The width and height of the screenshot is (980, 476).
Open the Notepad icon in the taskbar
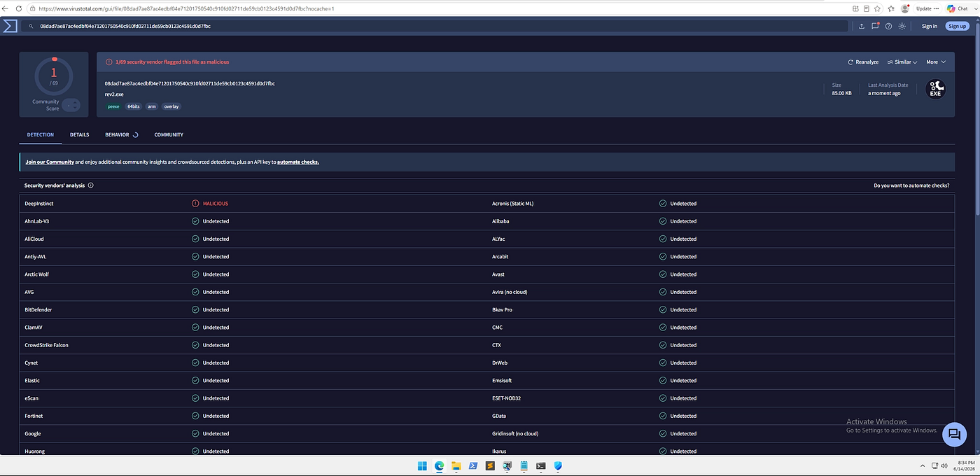click(x=524, y=465)
